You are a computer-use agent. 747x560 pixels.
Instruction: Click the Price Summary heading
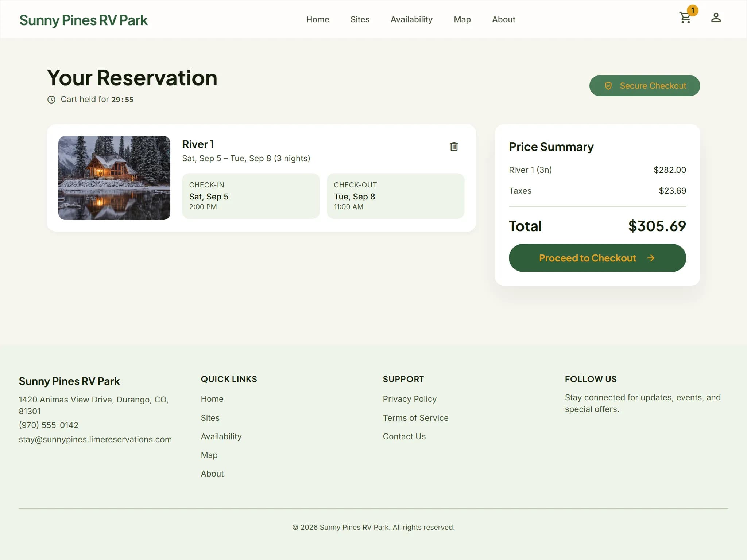pos(551,147)
